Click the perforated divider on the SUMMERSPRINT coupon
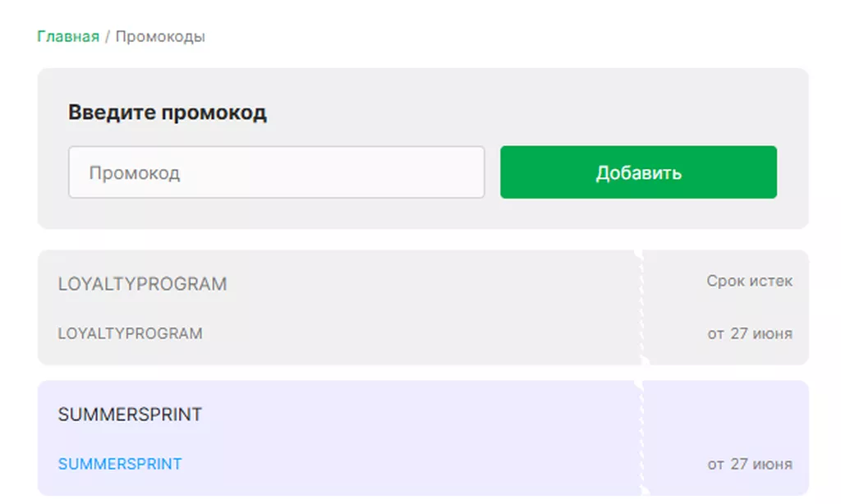The image size is (841, 504). click(641, 438)
